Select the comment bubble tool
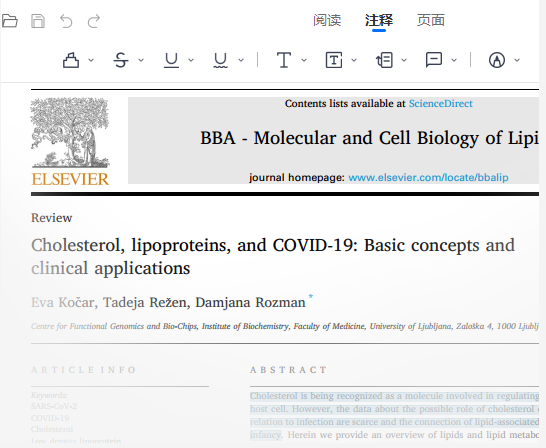Viewport: 546px width, 448px height. 434,60
